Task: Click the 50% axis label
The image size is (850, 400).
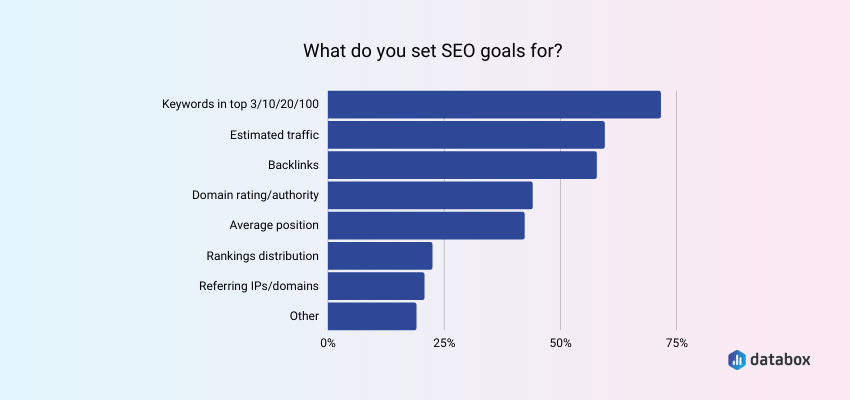Action: pos(561,343)
